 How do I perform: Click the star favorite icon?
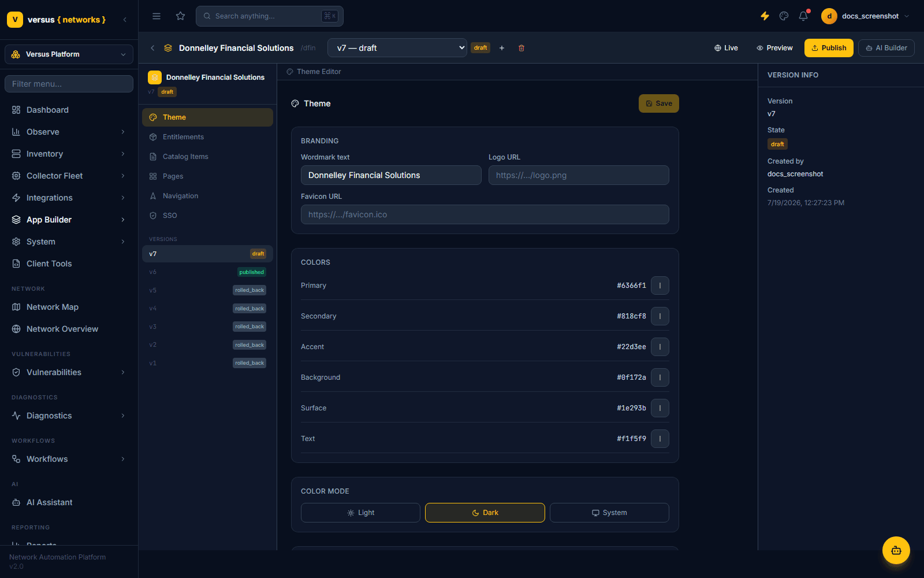tap(181, 16)
